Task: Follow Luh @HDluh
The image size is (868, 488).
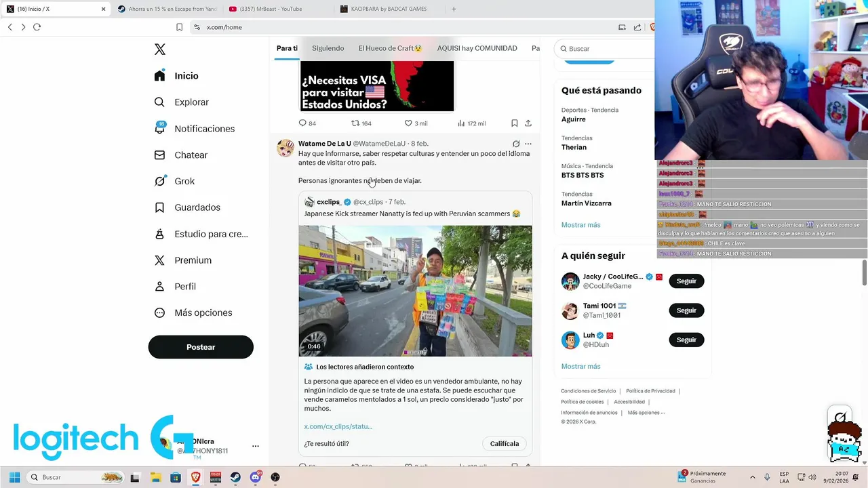Action: tap(686, 340)
